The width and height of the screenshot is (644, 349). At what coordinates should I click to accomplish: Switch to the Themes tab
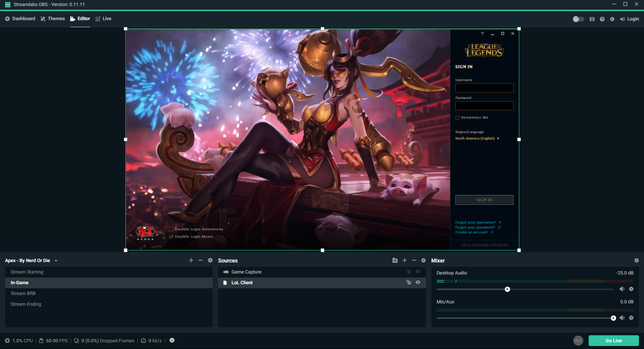coord(53,19)
